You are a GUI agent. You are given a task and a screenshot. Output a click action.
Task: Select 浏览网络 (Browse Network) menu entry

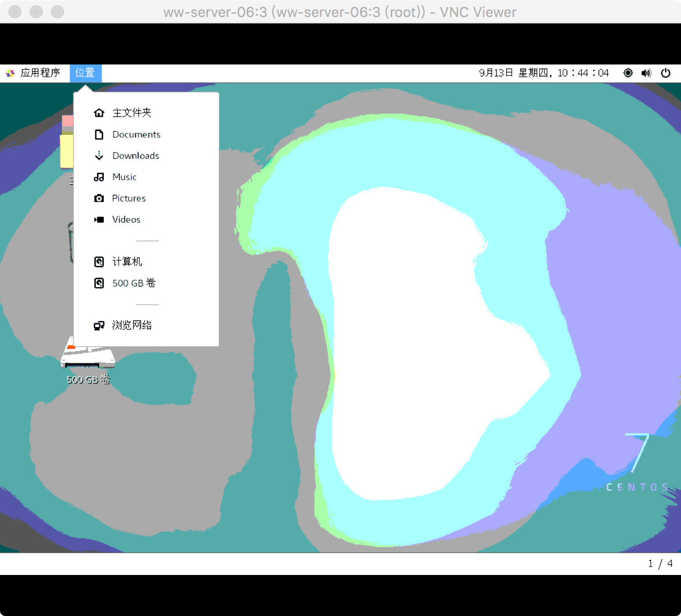(x=146, y=325)
